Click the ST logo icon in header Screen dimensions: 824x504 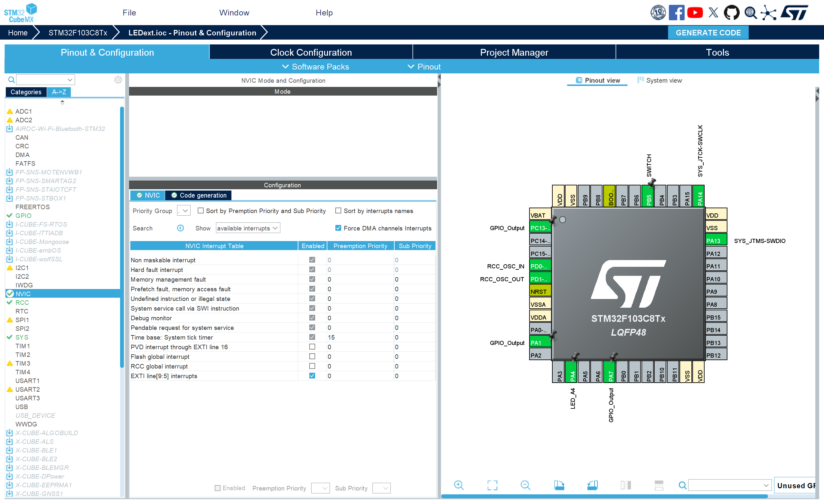[x=794, y=13]
